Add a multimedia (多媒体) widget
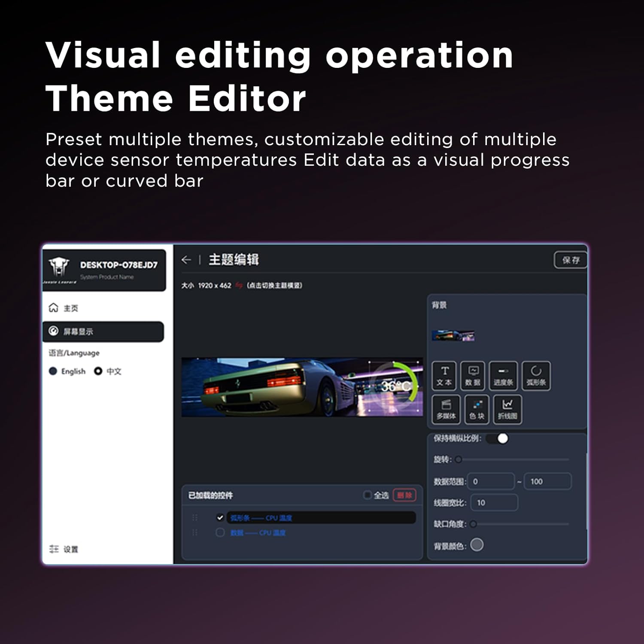The image size is (644, 644). click(x=446, y=410)
